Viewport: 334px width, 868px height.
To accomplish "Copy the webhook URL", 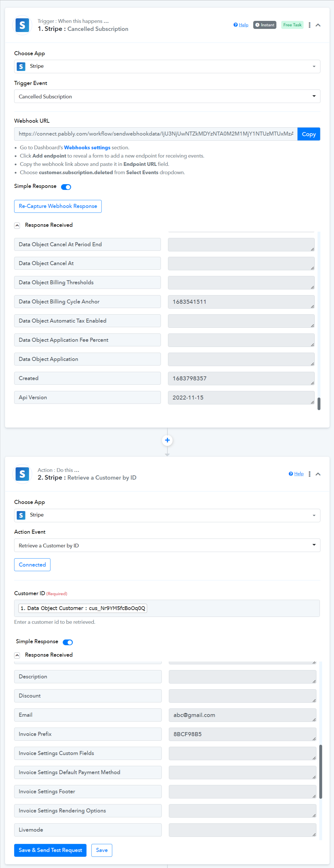I will coord(309,134).
